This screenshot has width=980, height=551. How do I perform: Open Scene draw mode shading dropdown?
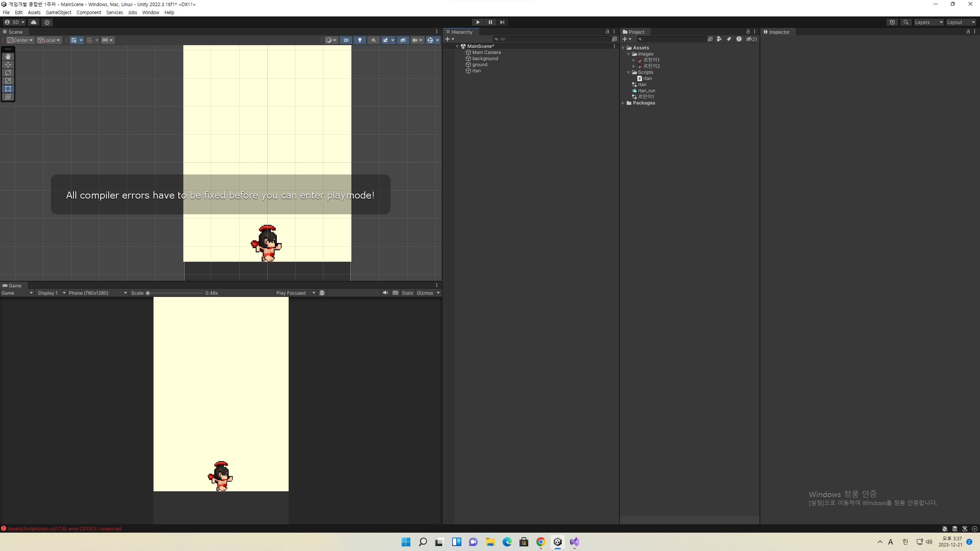click(331, 40)
